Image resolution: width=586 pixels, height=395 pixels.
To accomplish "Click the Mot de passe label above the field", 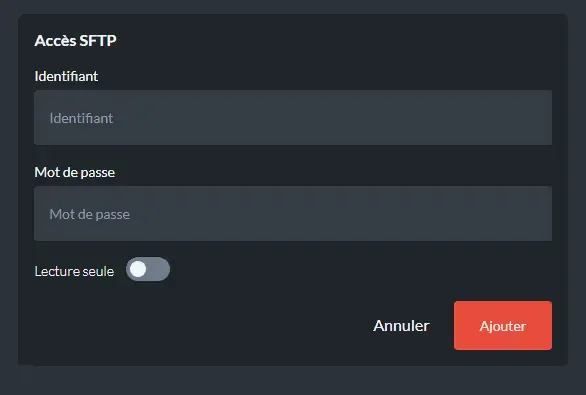I will coord(74,172).
